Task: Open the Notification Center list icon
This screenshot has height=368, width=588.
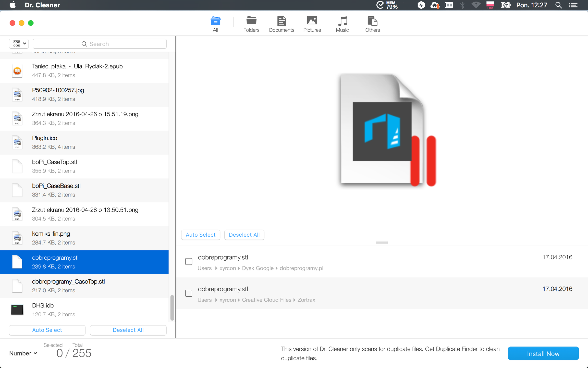Action: 573,5
